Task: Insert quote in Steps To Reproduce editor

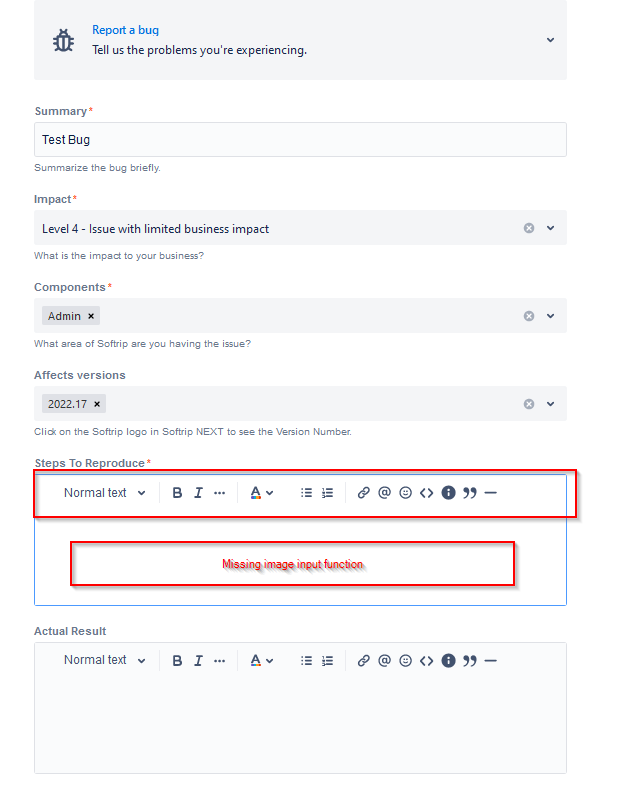Action: click(x=470, y=493)
